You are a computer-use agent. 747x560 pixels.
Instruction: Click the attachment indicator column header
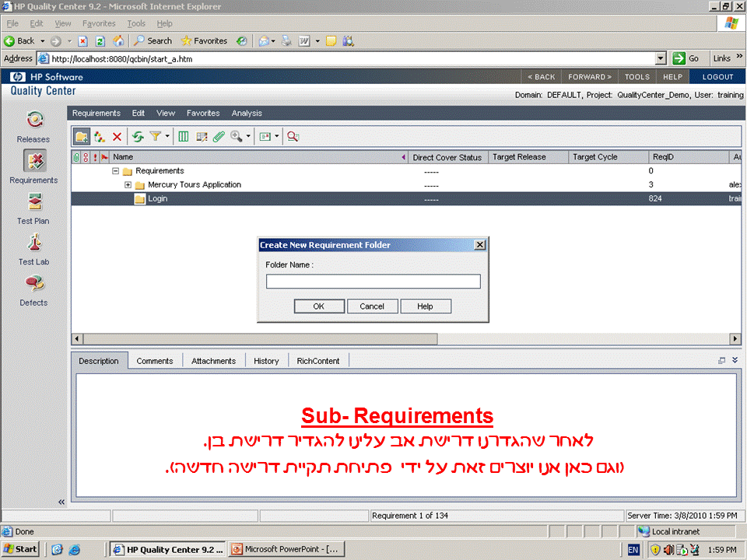point(76,157)
